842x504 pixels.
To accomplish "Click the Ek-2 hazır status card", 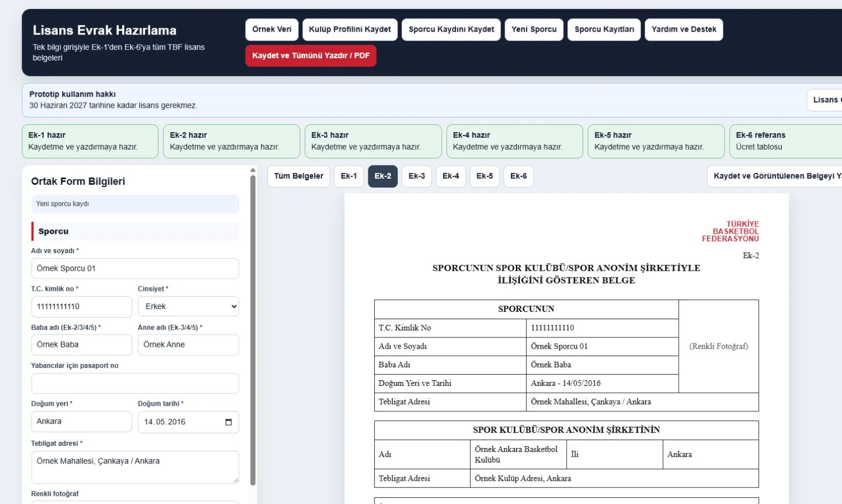I will [x=232, y=141].
